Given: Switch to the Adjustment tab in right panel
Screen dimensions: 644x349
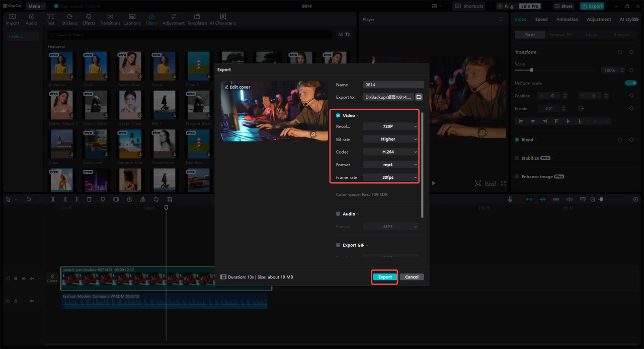Looking at the screenshot, I should pos(599,19).
